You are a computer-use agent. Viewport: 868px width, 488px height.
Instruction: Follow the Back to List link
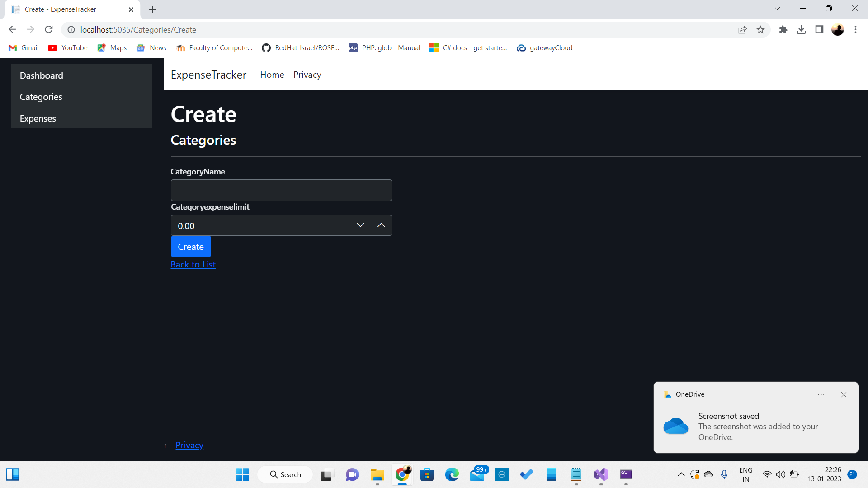(193, 264)
